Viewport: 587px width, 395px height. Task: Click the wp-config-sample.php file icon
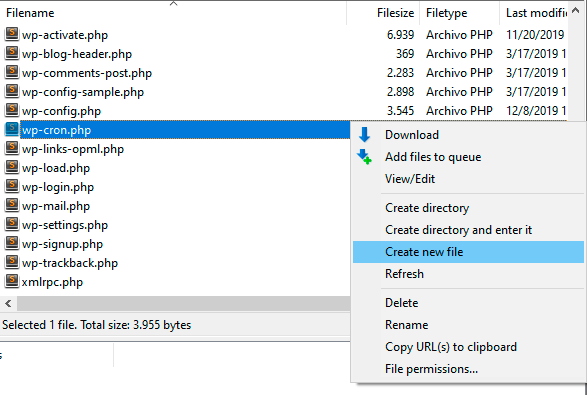click(12, 92)
